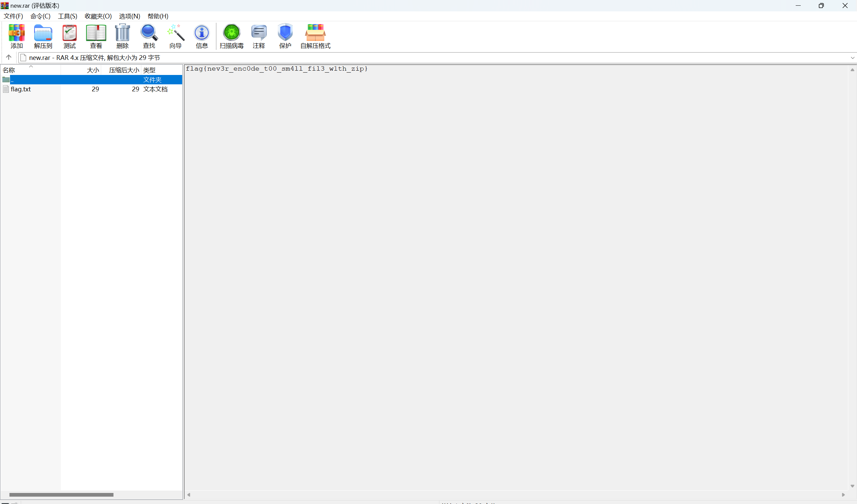Sort by Type (类型) column header
Screen dimensions: 857x504
click(x=162, y=70)
